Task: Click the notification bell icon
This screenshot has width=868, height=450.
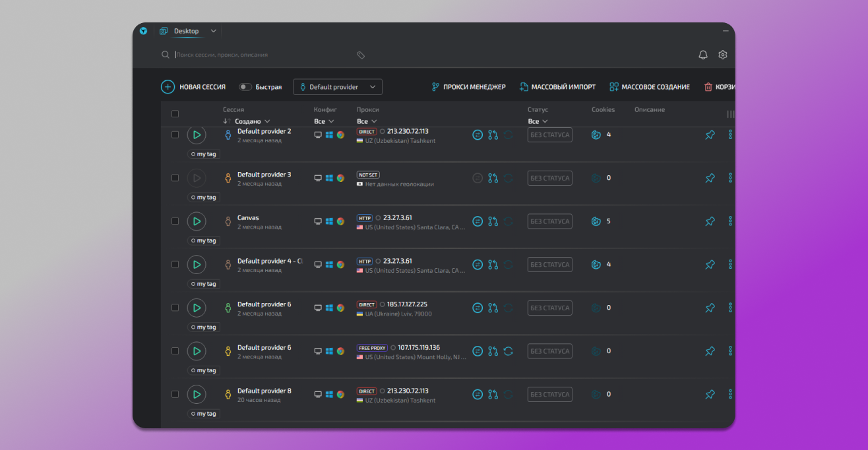Action: click(703, 55)
